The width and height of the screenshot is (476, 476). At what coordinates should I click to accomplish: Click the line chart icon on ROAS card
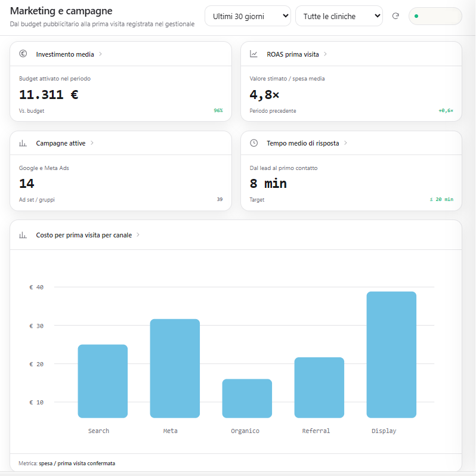(x=254, y=54)
